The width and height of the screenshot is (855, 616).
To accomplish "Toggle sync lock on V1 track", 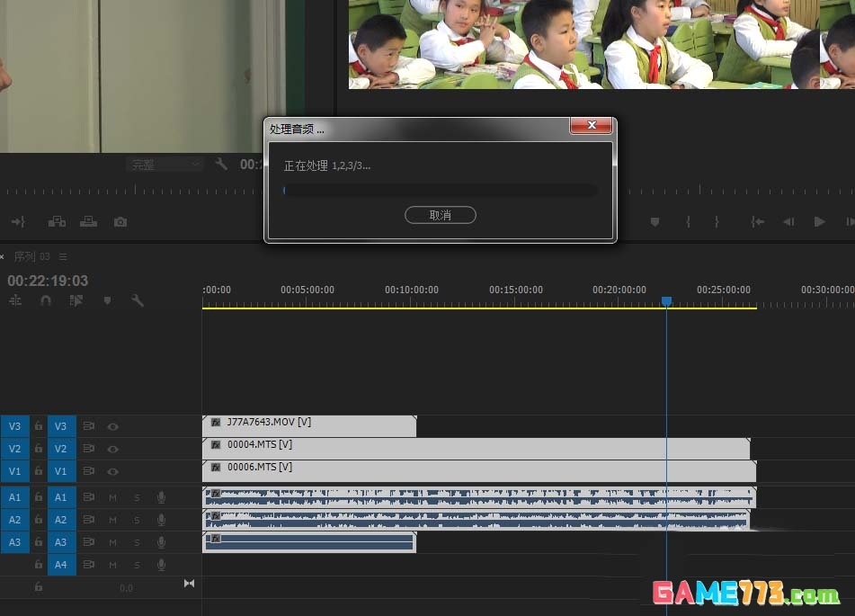I will click(89, 470).
